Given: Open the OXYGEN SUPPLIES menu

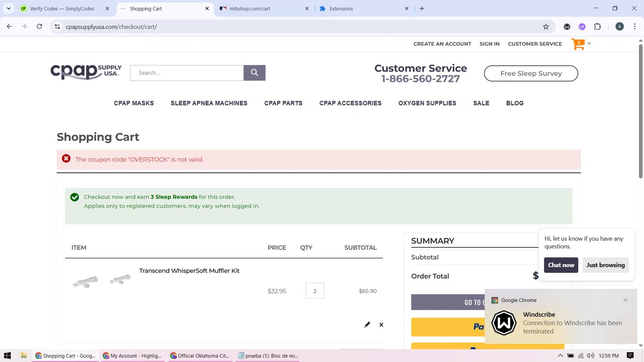Looking at the screenshot, I should tap(427, 103).
